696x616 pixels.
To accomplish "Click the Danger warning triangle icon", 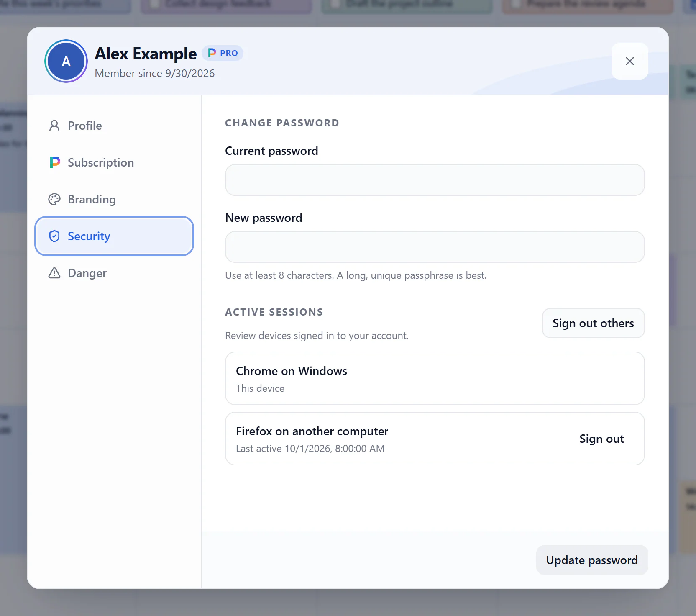I will coord(54,273).
